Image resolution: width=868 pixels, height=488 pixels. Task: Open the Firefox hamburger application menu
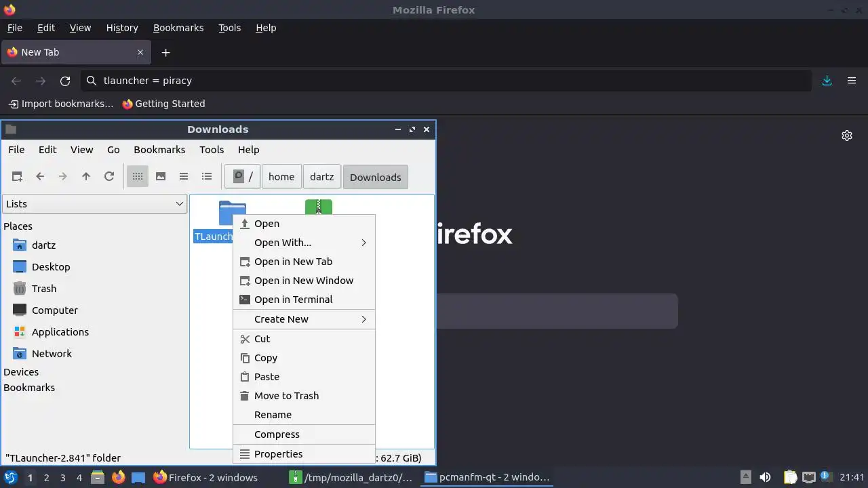[x=852, y=81]
